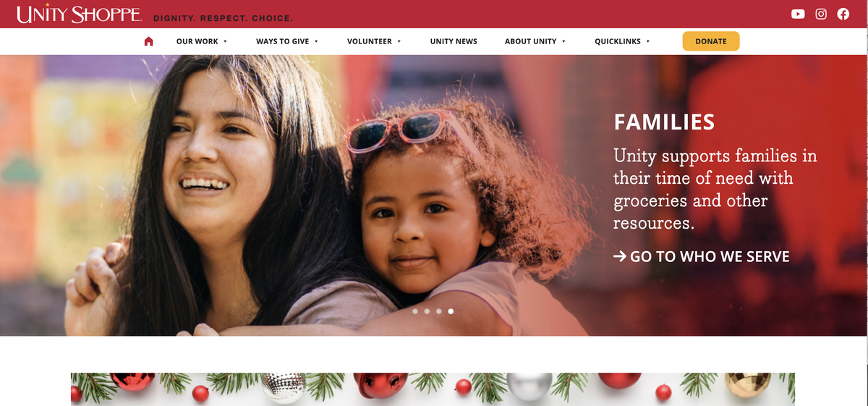Expand the Ways To Give dropdown
Viewport: 868px width, 406px height.
[x=287, y=41]
